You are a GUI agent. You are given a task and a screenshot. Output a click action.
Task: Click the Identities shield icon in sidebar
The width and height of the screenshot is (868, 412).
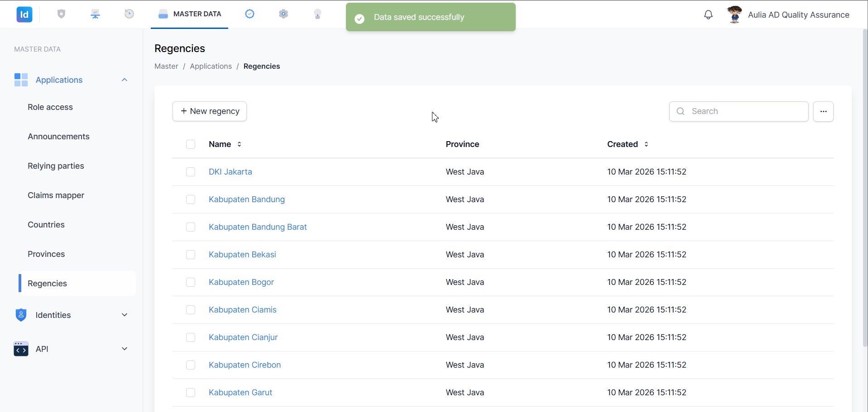(x=21, y=315)
